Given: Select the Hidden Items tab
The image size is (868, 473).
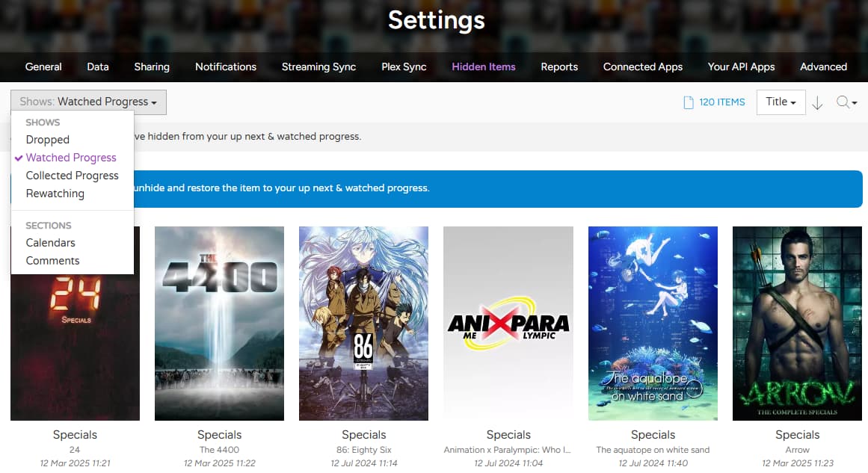Looking at the screenshot, I should point(483,67).
